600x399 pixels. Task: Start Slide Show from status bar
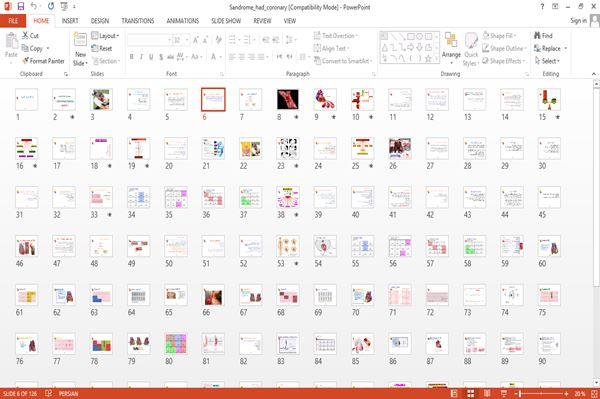point(504,393)
